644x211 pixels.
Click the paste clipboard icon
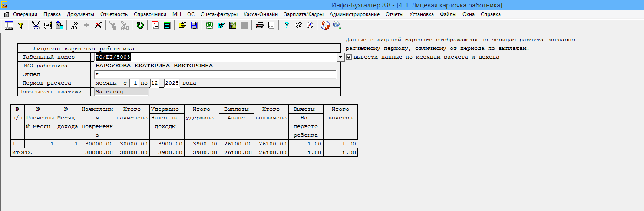click(59, 25)
